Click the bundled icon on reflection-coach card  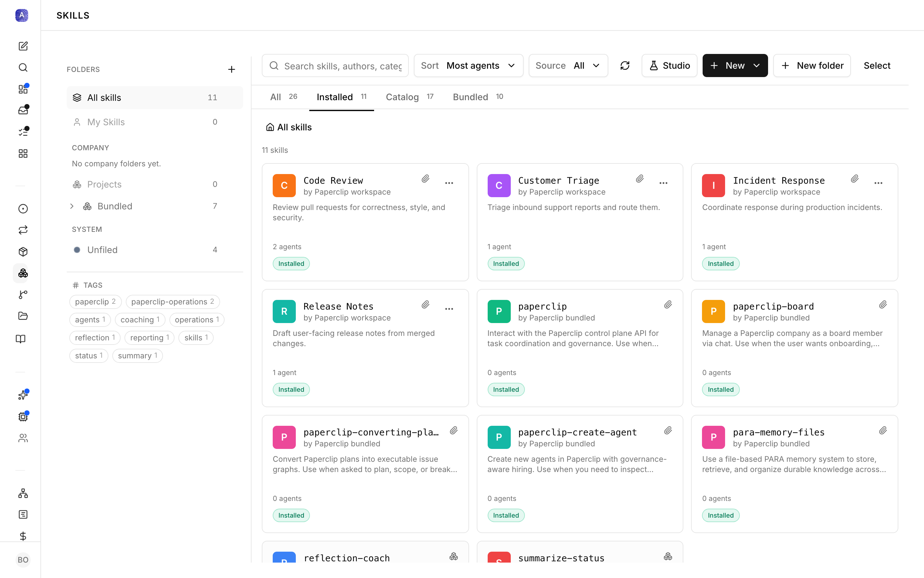(x=454, y=556)
